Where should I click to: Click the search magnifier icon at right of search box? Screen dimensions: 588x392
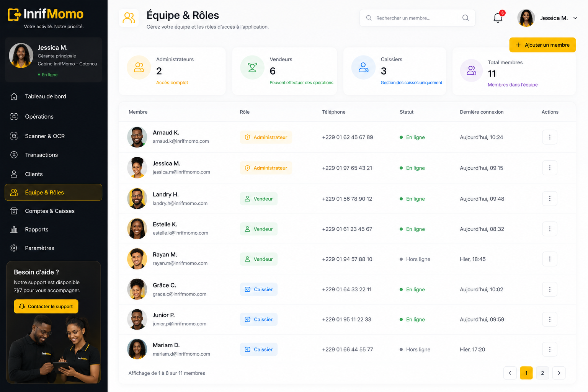tap(465, 18)
